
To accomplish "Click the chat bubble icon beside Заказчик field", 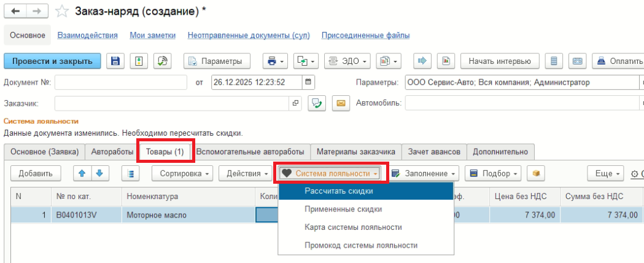I will (x=317, y=103).
